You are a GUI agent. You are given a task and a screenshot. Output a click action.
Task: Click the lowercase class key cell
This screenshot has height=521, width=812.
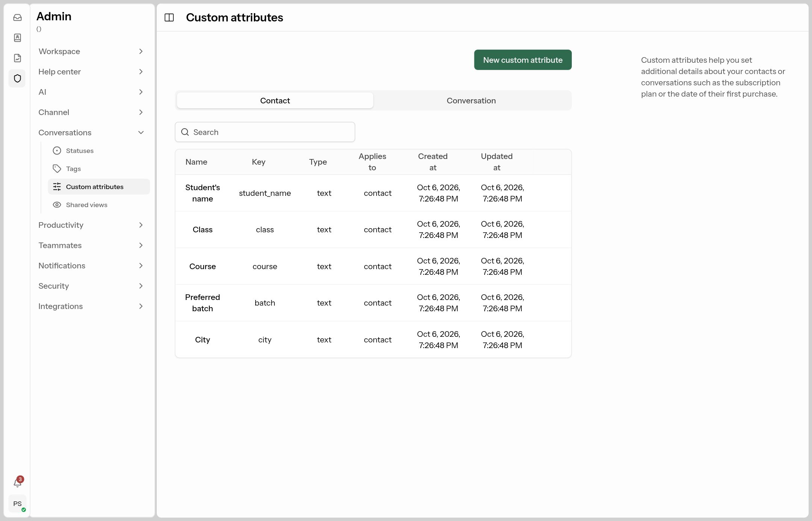coord(265,230)
